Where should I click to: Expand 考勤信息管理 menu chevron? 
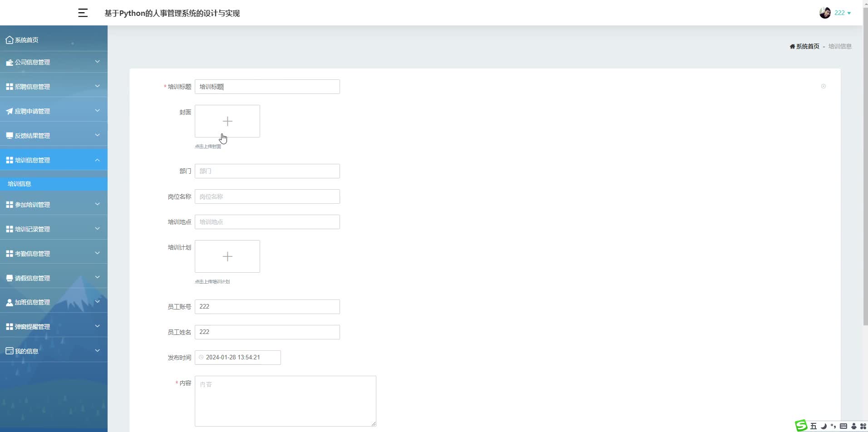(97, 253)
